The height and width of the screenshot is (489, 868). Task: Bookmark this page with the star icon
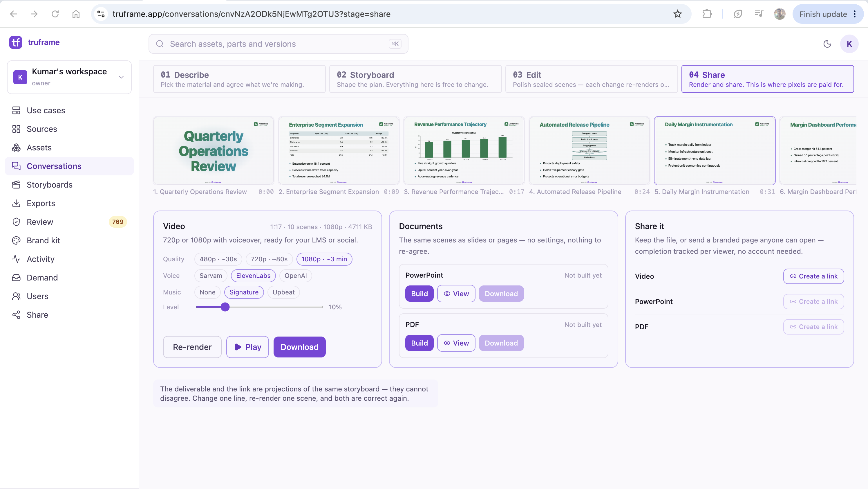(678, 14)
